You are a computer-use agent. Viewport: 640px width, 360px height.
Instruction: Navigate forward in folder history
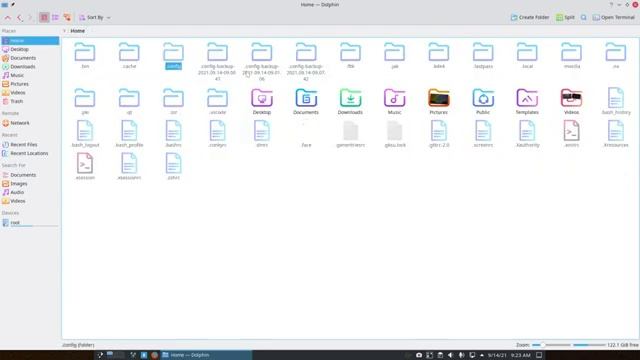[x=29, y=18]
